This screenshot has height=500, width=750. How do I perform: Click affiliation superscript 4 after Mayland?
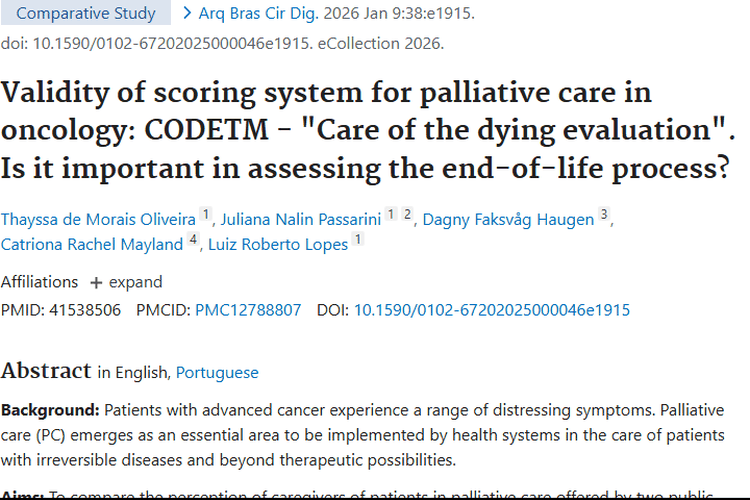193,238
